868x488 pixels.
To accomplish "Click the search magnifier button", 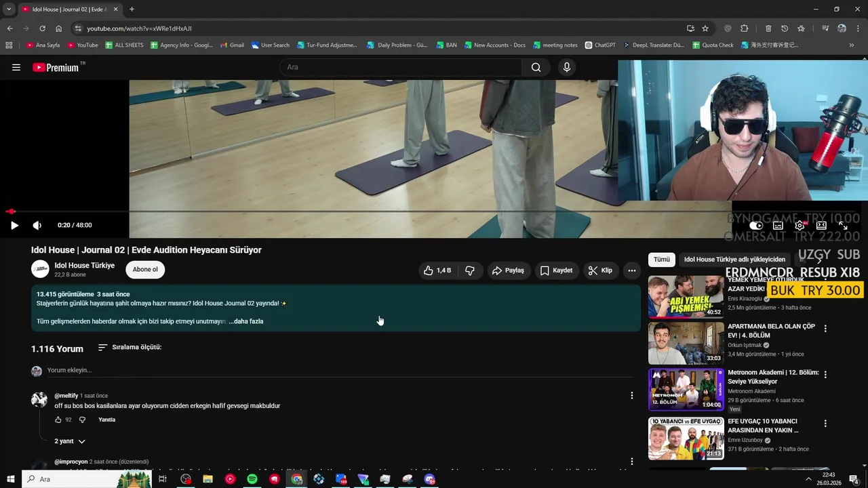I will [536, 67].
